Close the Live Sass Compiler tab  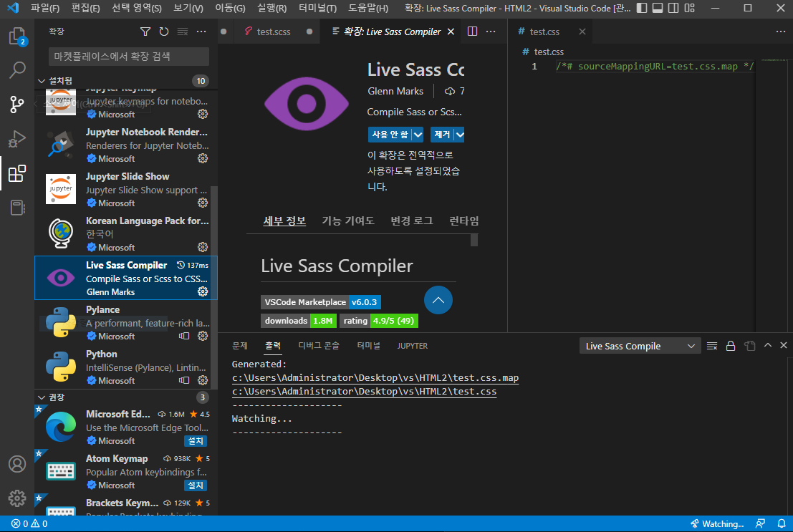(451, 32)
